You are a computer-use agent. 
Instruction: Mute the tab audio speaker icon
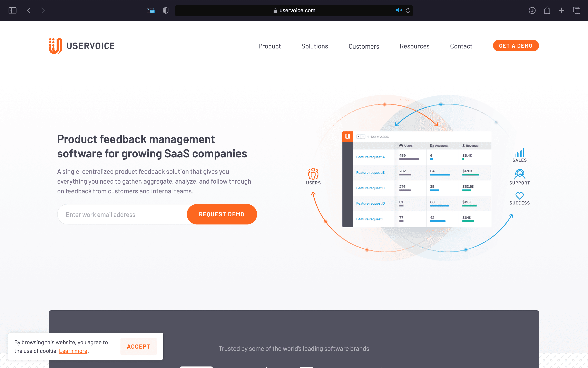click(399, 10)
